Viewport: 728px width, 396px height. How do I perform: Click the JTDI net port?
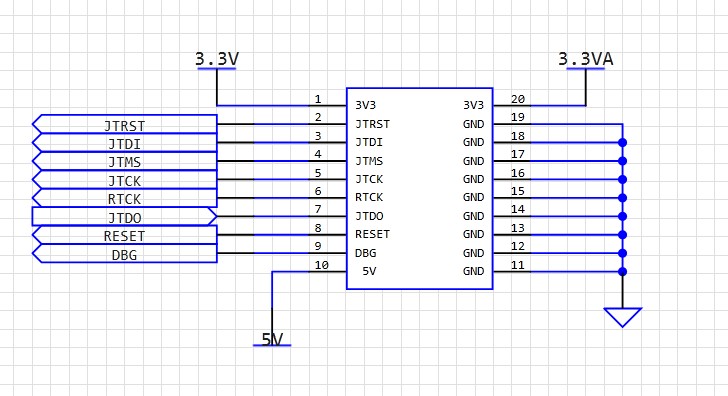coord(124,143)
